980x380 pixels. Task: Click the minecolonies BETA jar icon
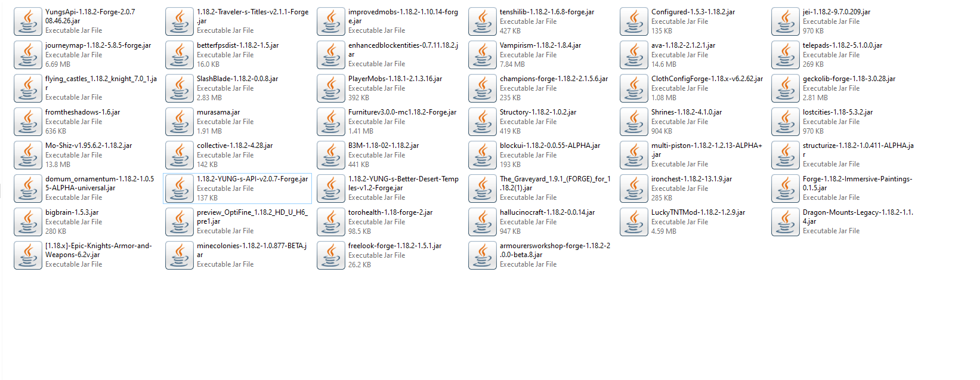coord(179,255)
